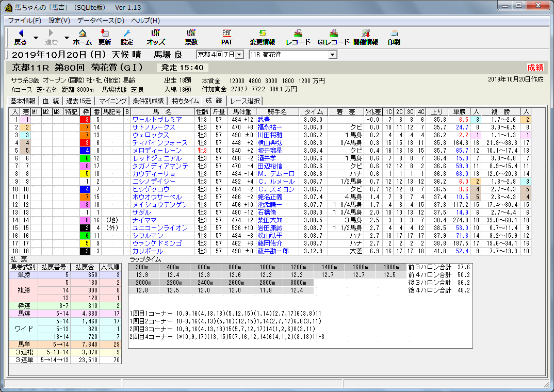Viewport: 554px width, 392px height.
Task: Click the 1周目1コーナー passing order line
Action: pos(226,314)
